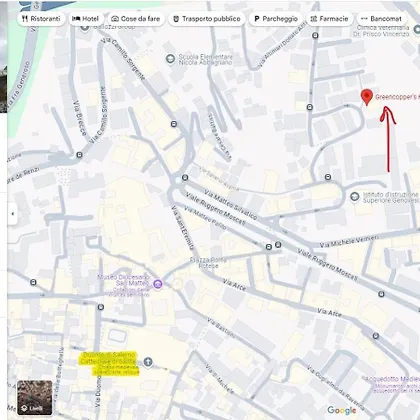Click the Via delle Botteghelle label
Image resolution: width=420 pixels, height=420 pixels.
click(59, 375)
